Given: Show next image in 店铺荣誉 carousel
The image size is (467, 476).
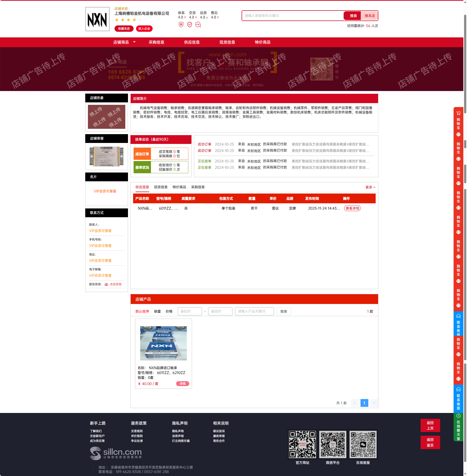Looking at the screenshot, I should 121,156.
